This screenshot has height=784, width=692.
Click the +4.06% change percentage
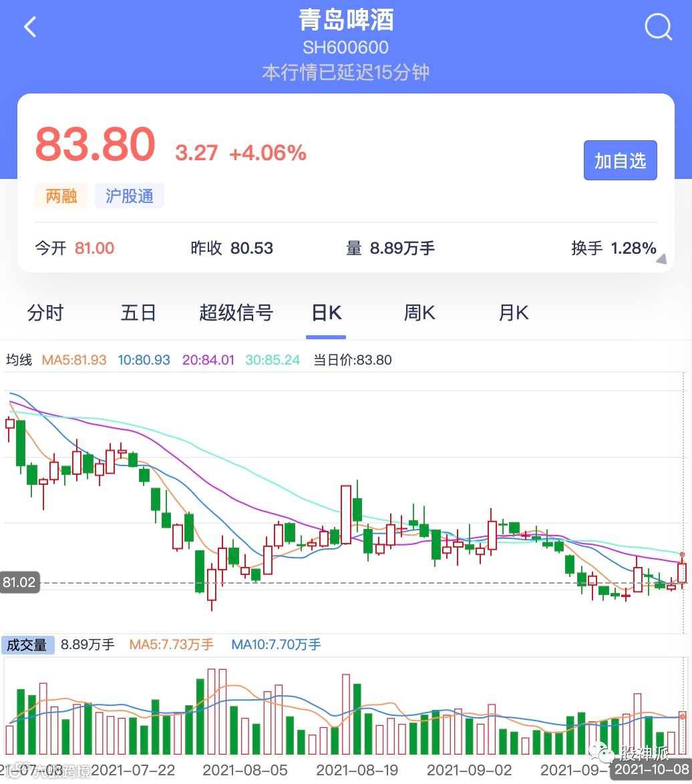click(267, 153)
